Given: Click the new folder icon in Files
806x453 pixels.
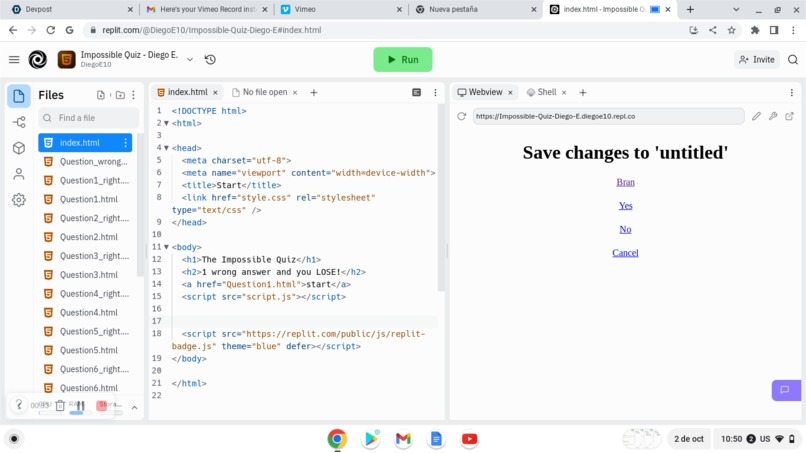Looking at the screenshot, I should tap(120, 95).
